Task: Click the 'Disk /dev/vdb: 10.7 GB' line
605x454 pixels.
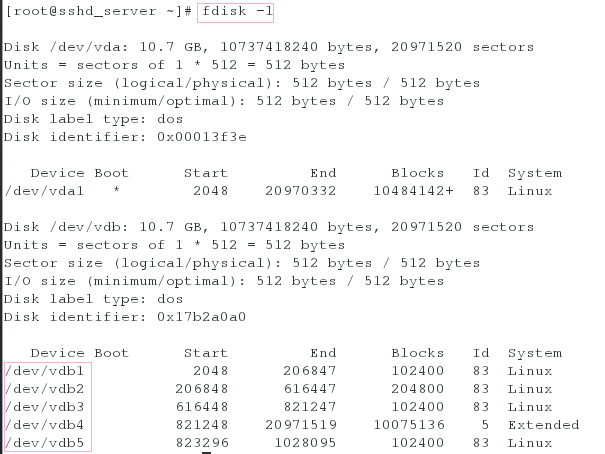Action: click(x=269, y=227)
